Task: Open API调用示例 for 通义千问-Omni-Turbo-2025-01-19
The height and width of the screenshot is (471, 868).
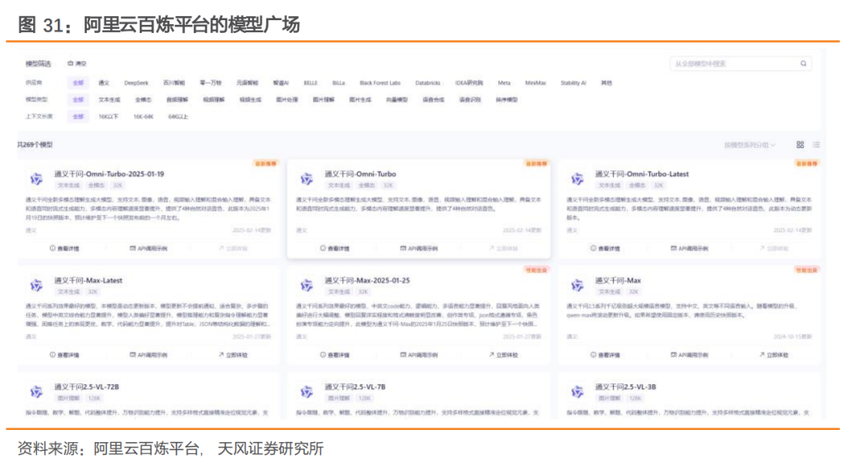Action: pos(149,248)
